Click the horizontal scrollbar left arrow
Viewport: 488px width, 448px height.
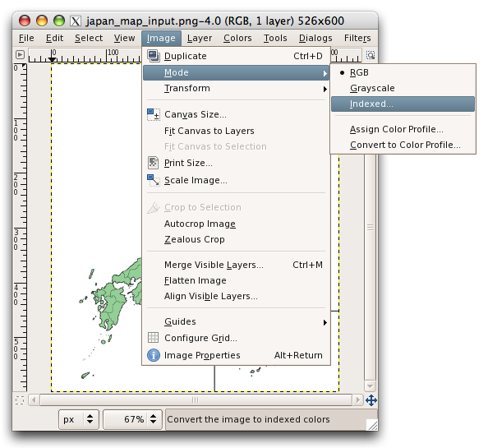[34, 400]
